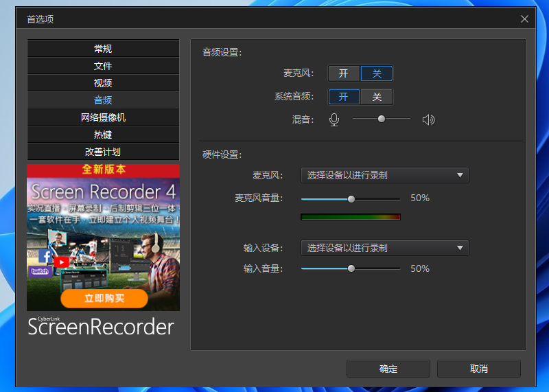Close the Preferences dialog with the X
The height and width of the screenshot is (392, 549).
[524, 19]
